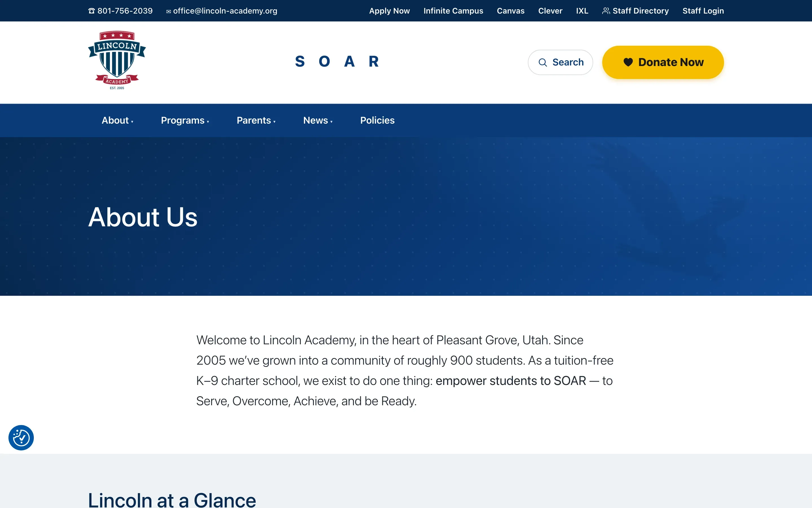Open the News dropdown menu
Screen dimensions: 812x508
coord(318,120)
